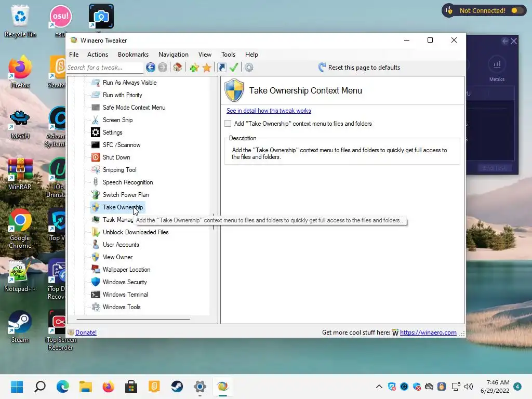
Task: Click the Run As Always Visible icon
Action: [96, 83]
